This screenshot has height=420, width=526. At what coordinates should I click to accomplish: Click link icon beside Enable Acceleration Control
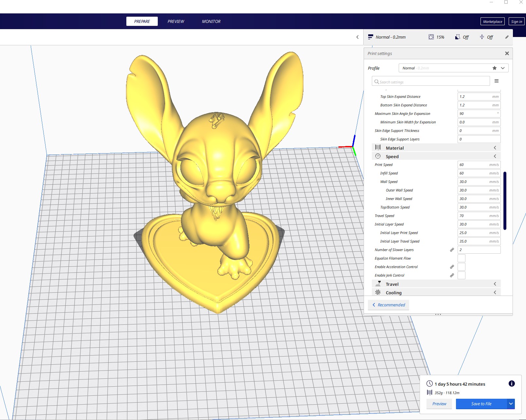452,267
